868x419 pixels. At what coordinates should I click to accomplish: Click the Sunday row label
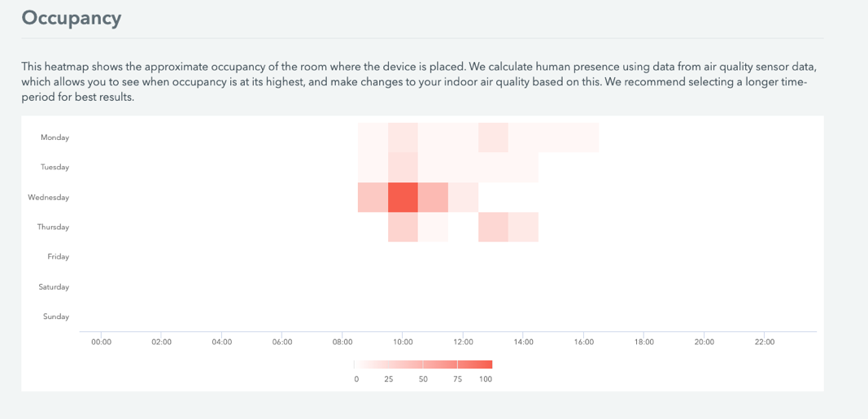coord(56,316)
